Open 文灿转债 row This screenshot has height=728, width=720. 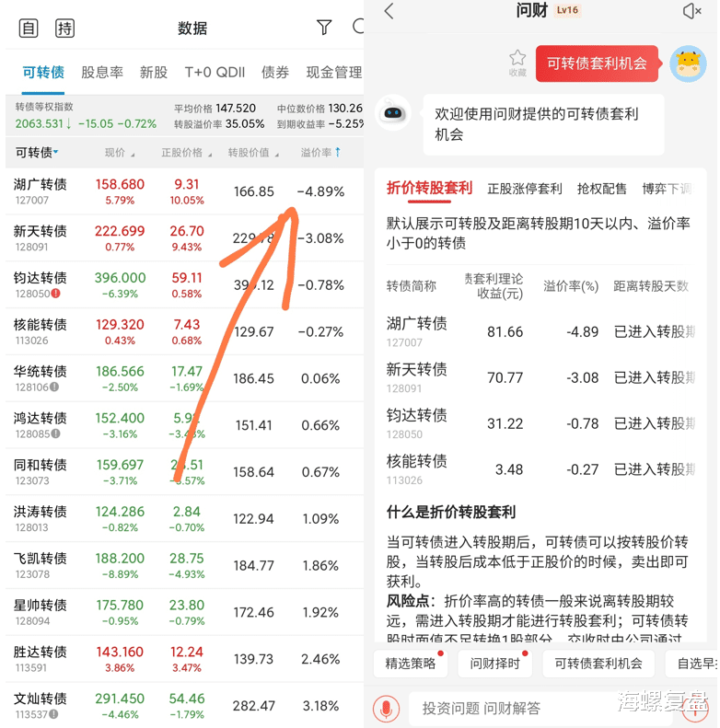(184, 705)
